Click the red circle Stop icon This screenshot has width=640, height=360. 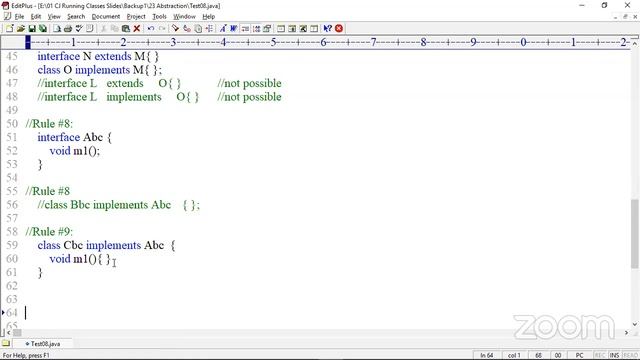[339, 28]
